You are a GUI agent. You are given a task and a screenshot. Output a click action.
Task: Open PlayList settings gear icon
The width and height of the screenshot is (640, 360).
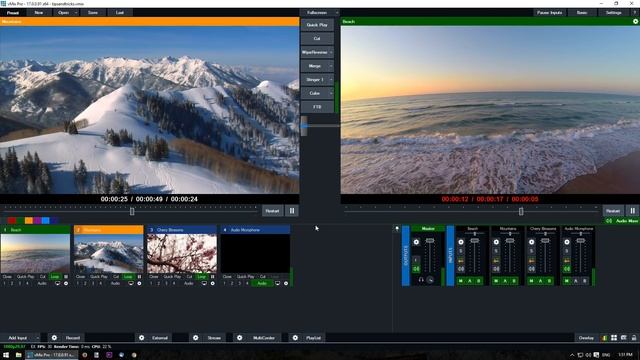(295, 338)
